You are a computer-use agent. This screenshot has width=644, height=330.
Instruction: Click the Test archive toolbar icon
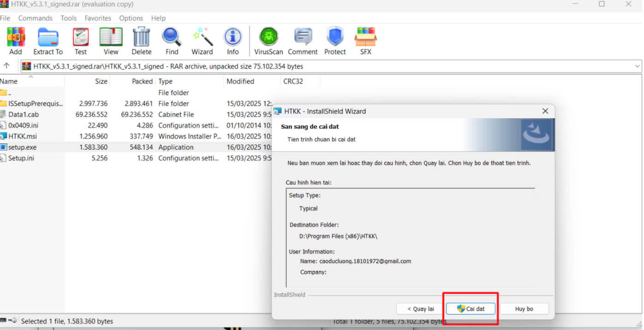point(81,37)
